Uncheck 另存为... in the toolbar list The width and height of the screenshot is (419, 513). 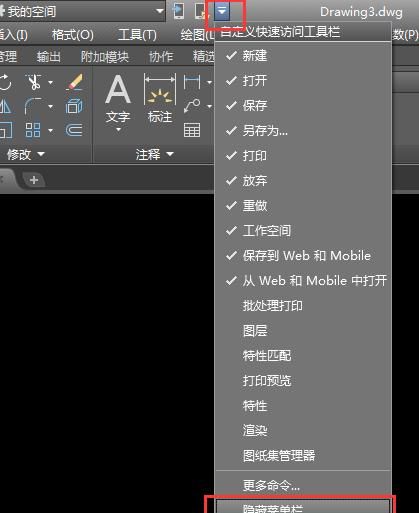(303, 131)
